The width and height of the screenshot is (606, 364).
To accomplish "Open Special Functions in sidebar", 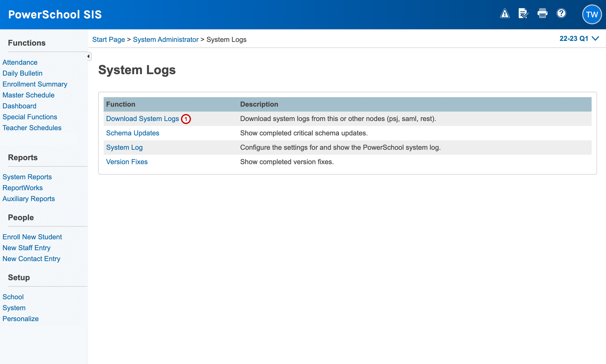I will [x=30, y=117].
